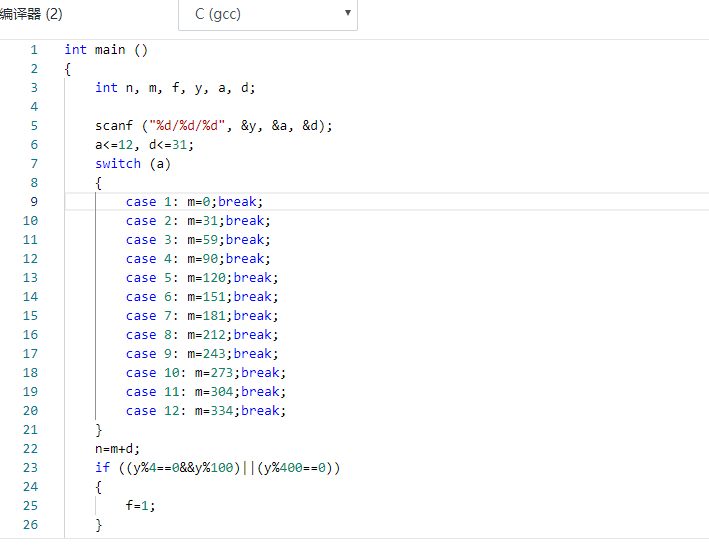Click 'case 7: m=181;break;' line

point(202,316)
